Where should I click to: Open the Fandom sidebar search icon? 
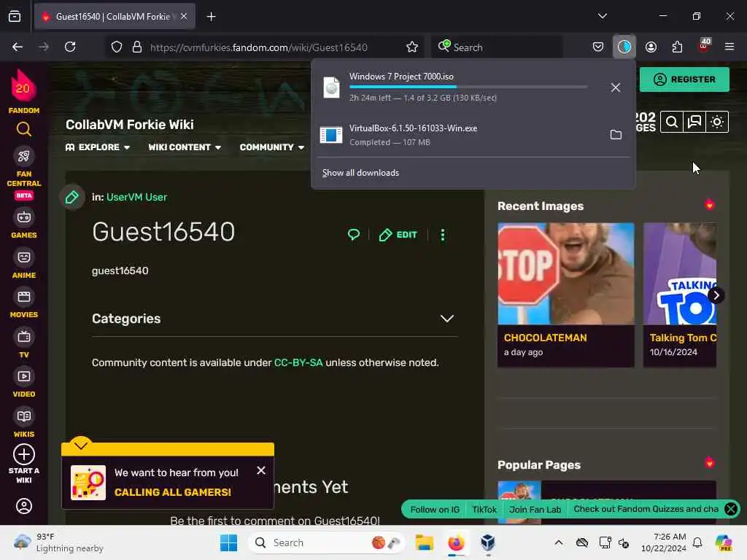[24, 129]
